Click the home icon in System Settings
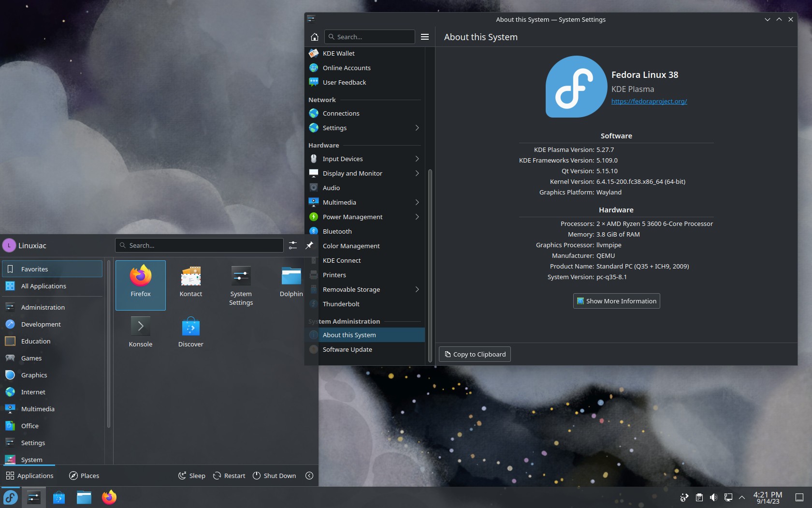Image resolution: width=812 pixels, height=508 pixels. (x=314, y=37)
